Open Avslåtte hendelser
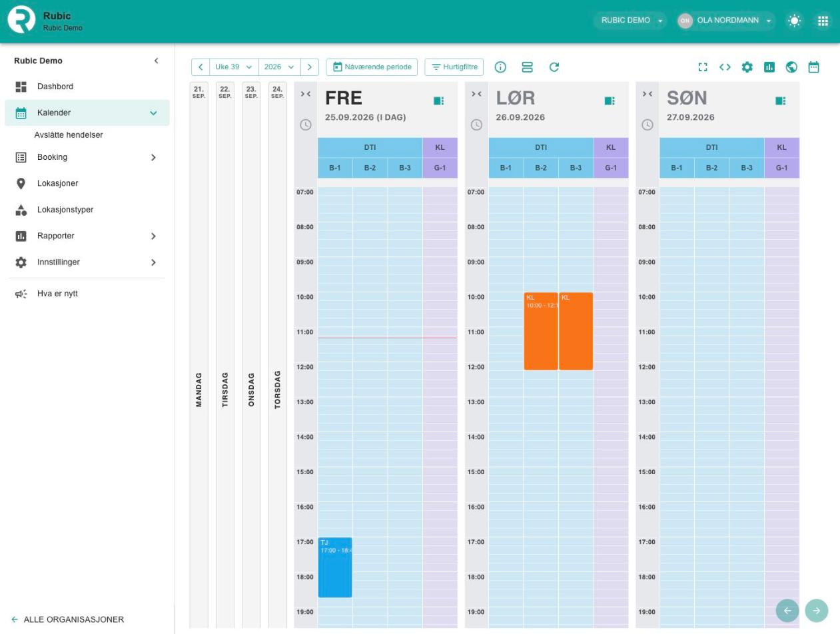 [x=69, y=135]
